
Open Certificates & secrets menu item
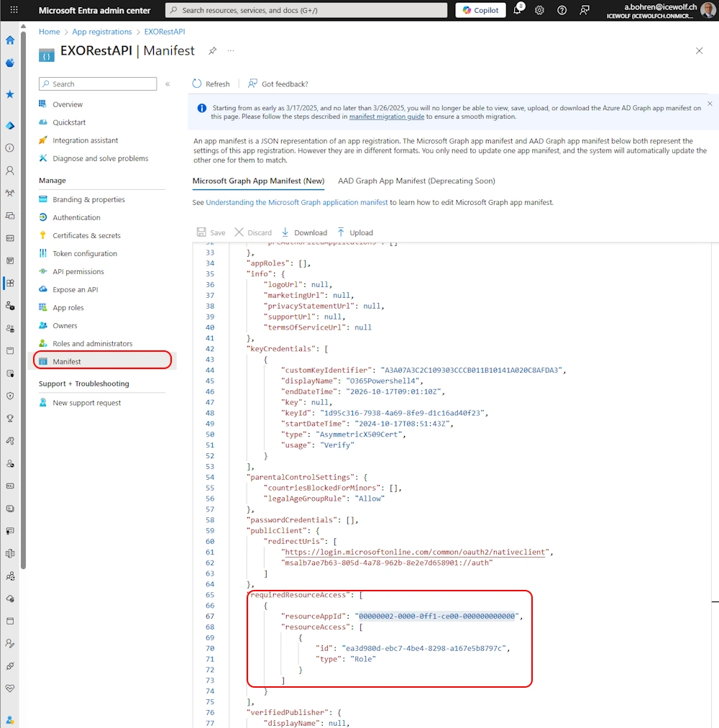click(x=86, y=235)
